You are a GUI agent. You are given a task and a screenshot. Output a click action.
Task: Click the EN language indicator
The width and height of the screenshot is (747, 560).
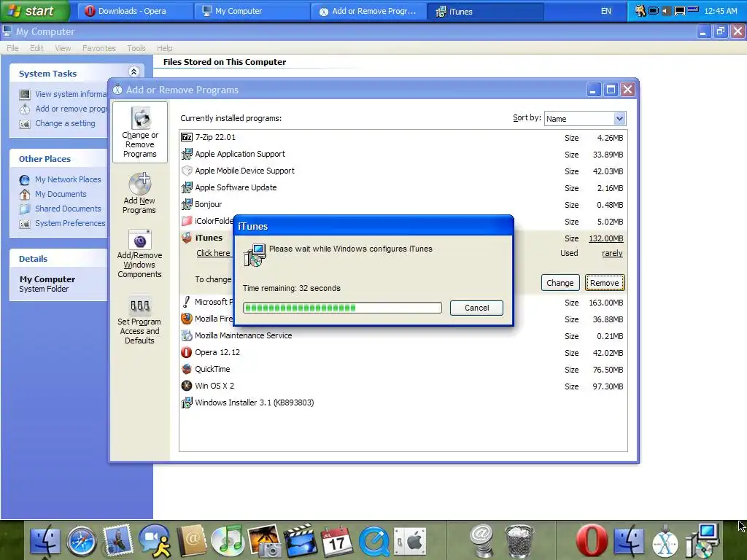point(606,11)
